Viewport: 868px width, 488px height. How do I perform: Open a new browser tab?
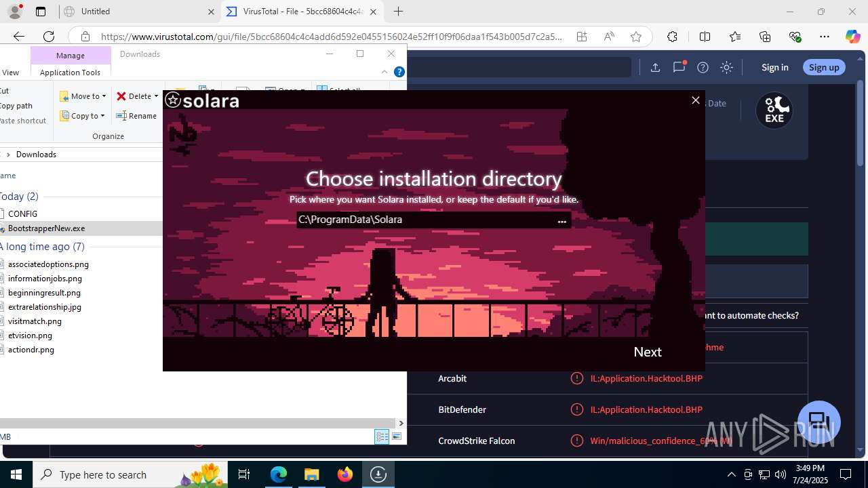[398, 12]
